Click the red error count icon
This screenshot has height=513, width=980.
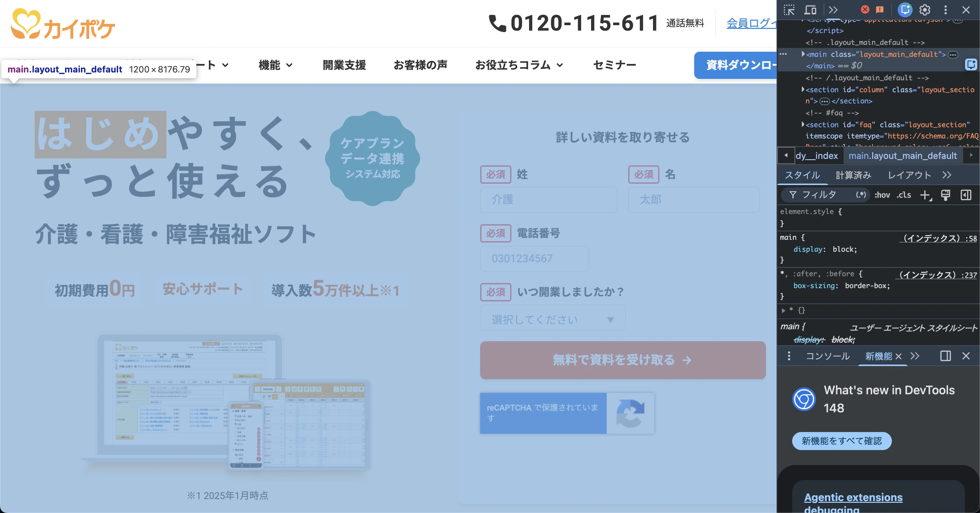coord(865,10)
